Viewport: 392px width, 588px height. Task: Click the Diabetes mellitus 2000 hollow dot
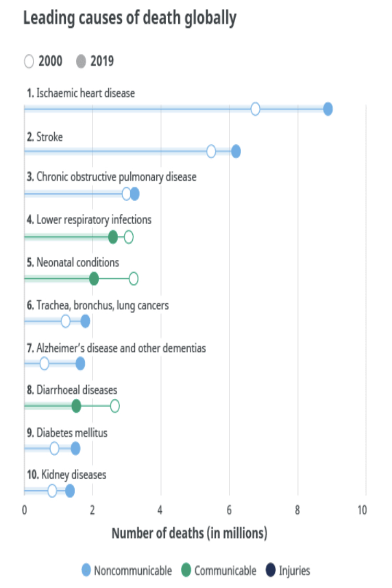pos(54,448)
